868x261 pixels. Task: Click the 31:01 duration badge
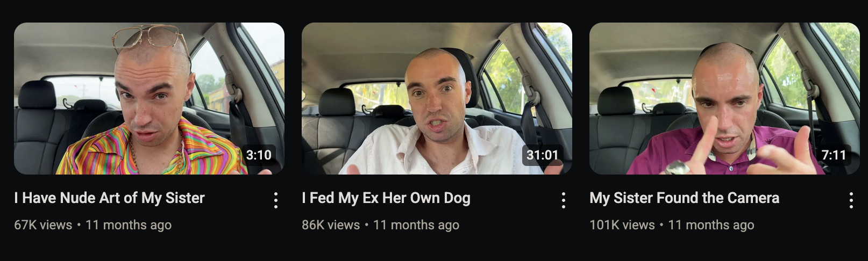pos(542,155)
